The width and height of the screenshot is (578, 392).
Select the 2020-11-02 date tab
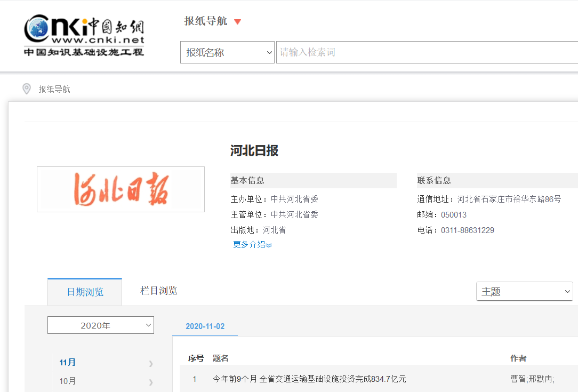(205, 326)
